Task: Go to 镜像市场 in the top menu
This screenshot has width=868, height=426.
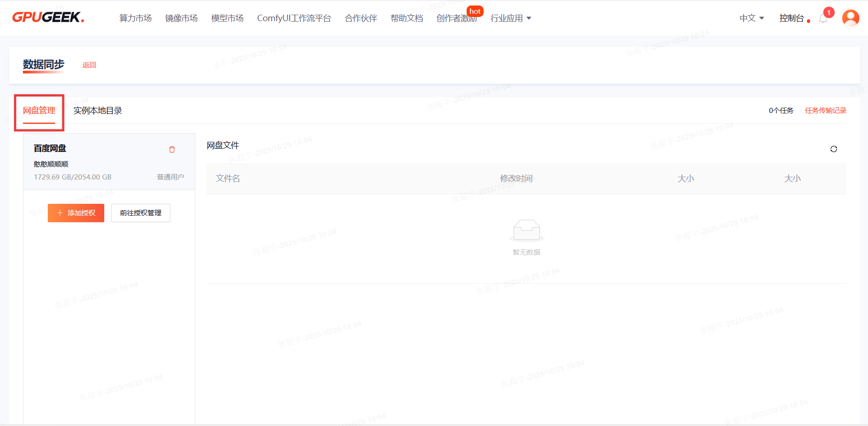Action: (x=181, y=18)
